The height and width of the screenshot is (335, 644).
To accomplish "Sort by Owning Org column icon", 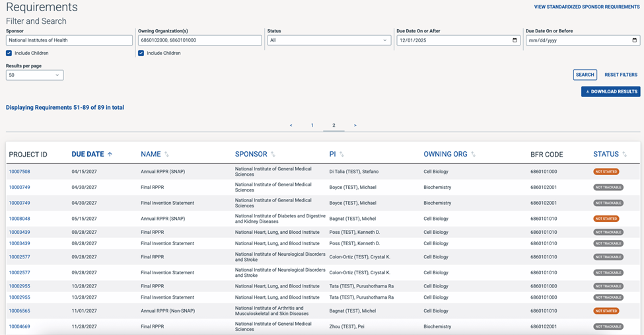I will pos(473,155).
